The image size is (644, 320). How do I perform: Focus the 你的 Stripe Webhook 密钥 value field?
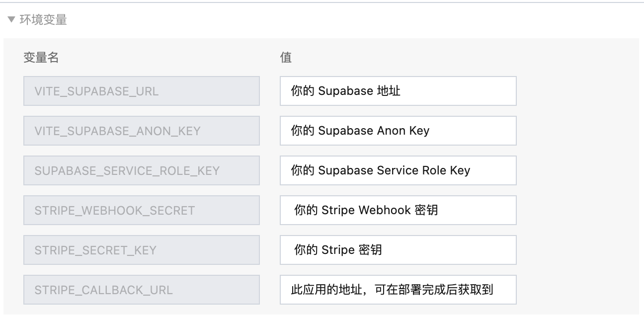(x=398, y=210)
